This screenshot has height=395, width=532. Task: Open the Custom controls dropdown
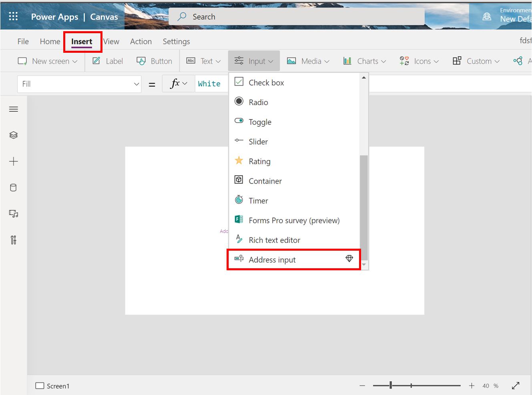click(476, 61)
